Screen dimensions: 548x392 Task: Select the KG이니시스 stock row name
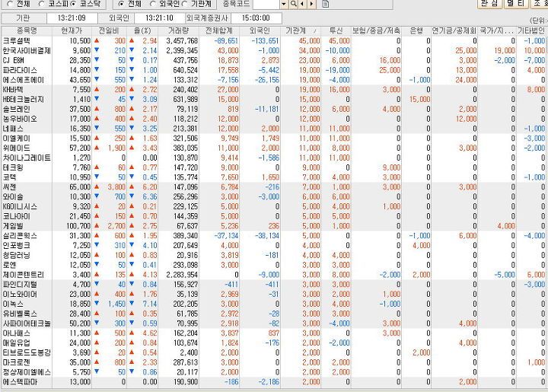click(x=20, y=207)
